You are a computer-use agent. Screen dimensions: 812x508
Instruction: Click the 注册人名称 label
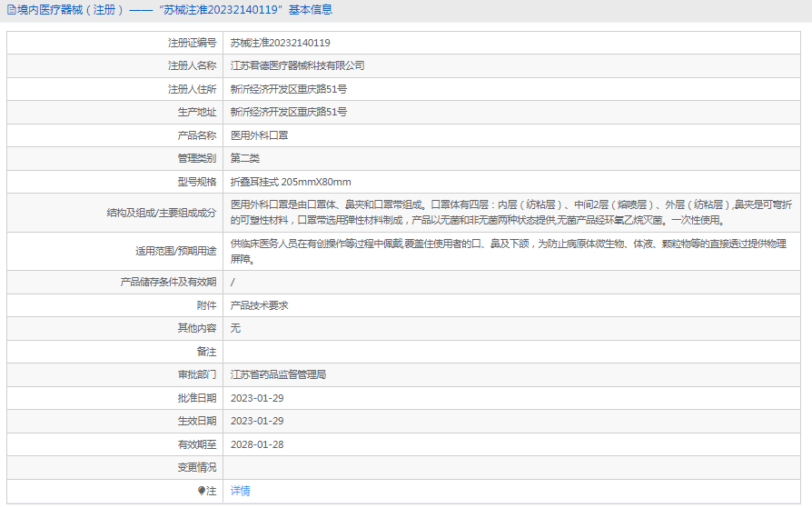(193, 65)
